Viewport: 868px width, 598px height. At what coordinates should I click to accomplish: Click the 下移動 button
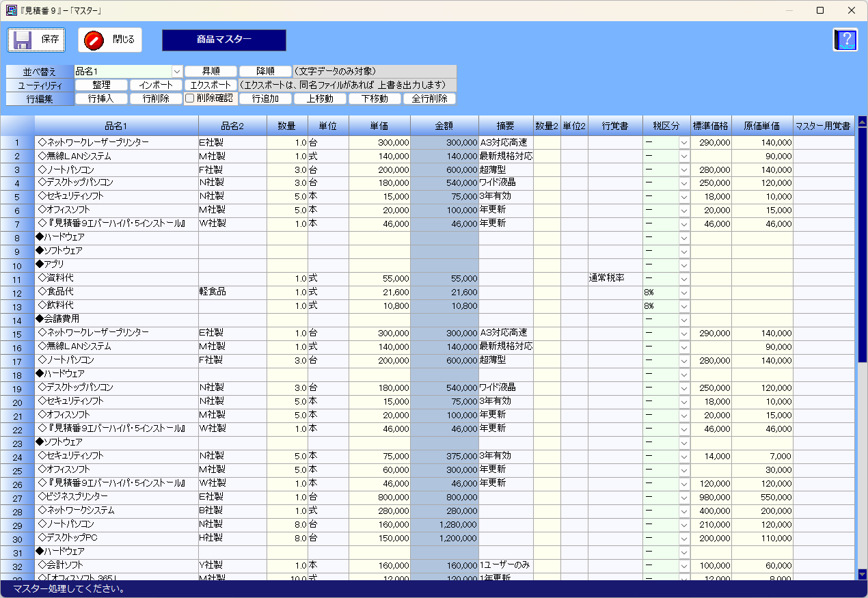(x=375, y=98)
